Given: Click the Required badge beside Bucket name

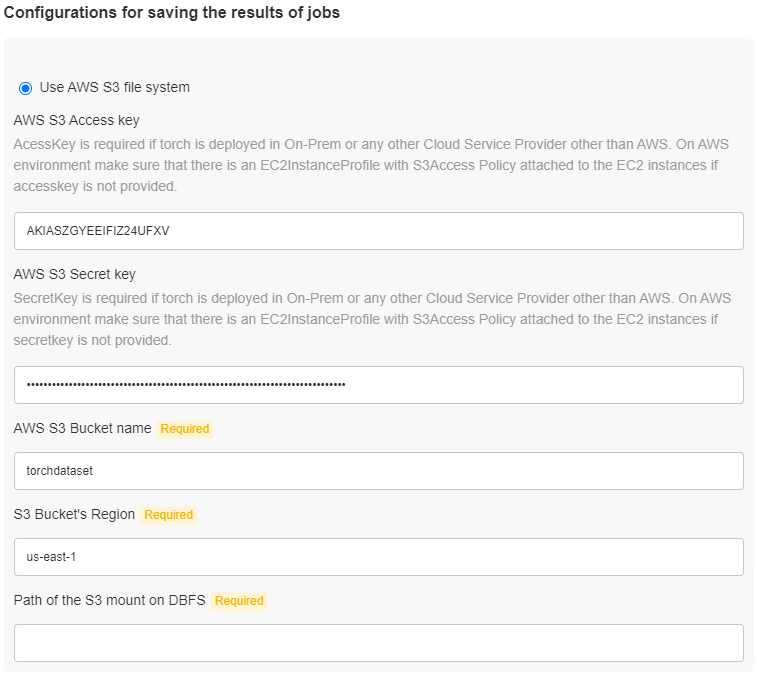Looking at the screenshot, I should tap(185, 429).
